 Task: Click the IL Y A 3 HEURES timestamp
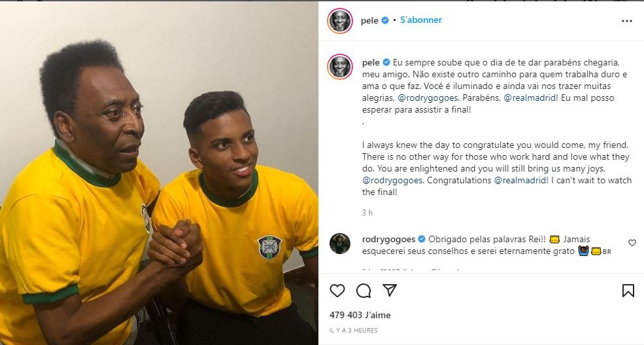pos(354,330)
